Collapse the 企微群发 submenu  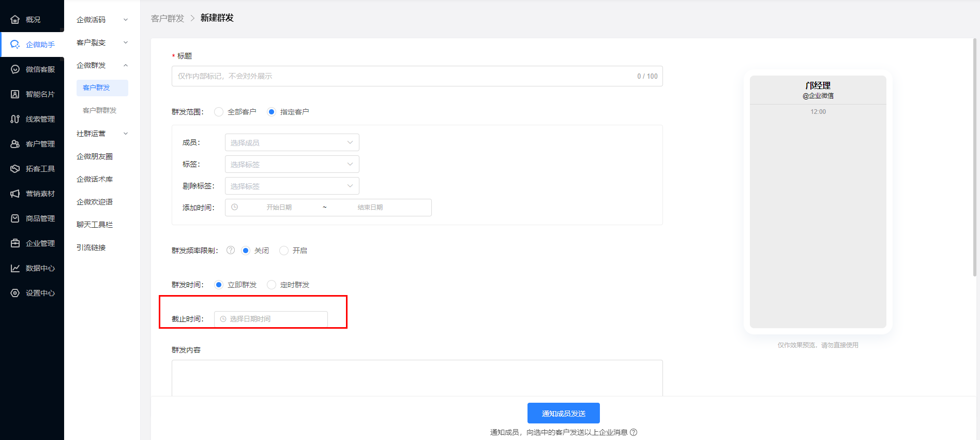(125, 65)
